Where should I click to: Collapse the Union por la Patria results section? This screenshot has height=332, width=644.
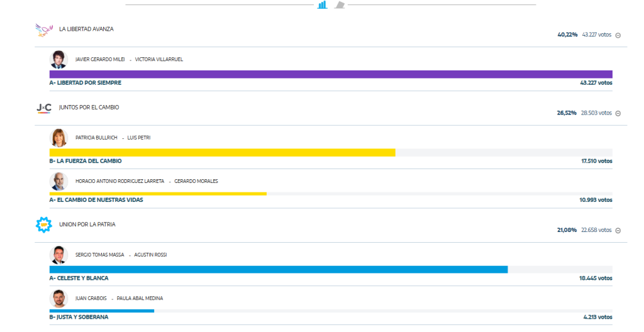click(618, 231)
